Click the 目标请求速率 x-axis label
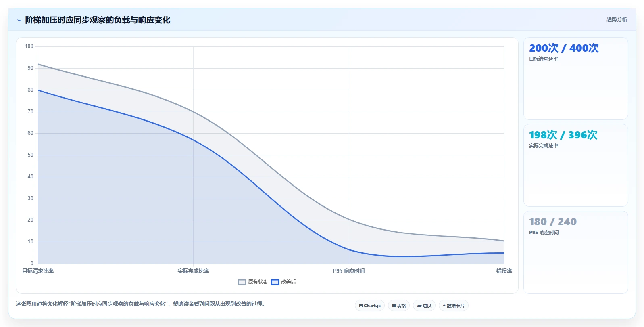 38,271
